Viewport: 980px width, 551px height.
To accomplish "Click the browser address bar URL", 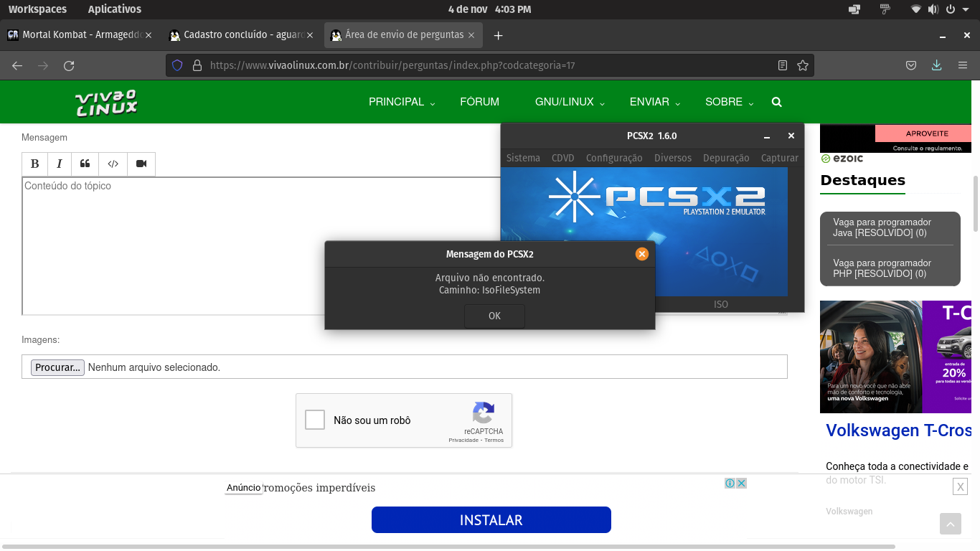I will (392, 65).
